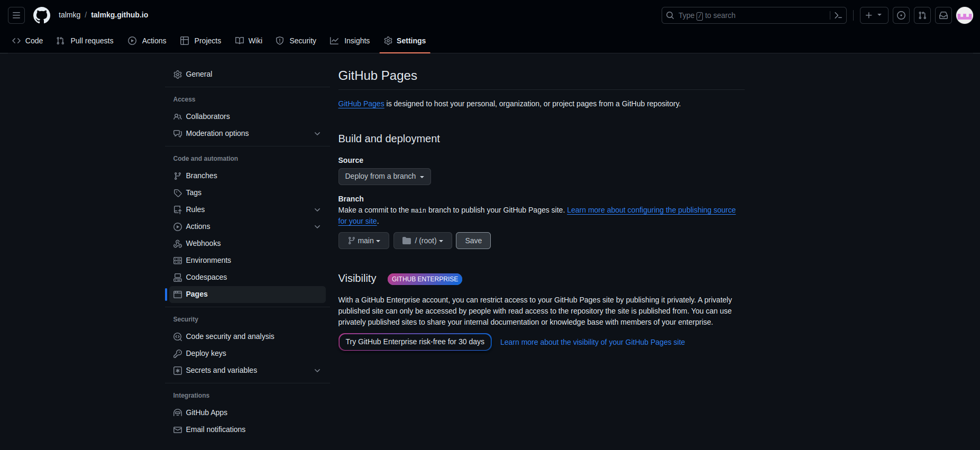The height and width of the screenshot is (450, 980).
Task: Open the Settings tab
Action: [405, 41]
